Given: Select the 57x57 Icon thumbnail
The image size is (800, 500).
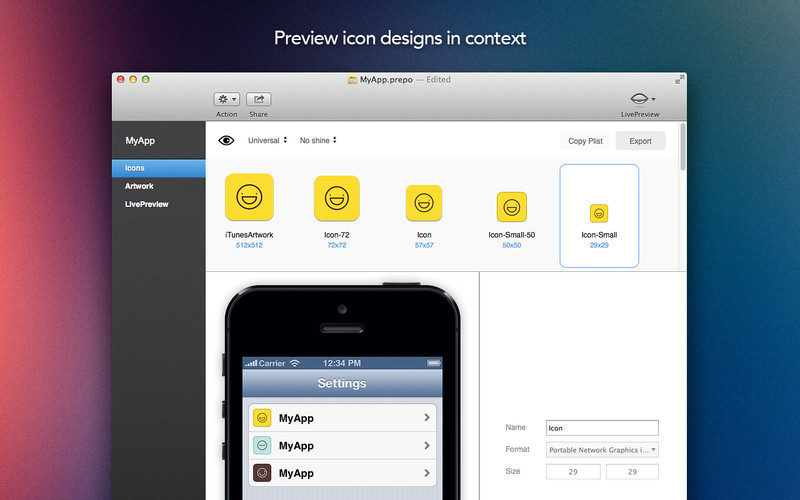Looking at the screenshot, I should point(424,203).
